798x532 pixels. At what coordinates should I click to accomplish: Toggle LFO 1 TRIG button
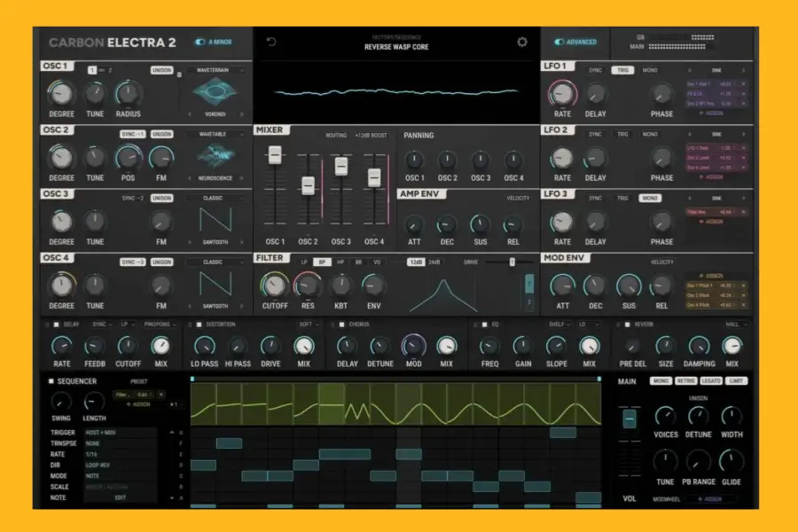coord(622,70)
